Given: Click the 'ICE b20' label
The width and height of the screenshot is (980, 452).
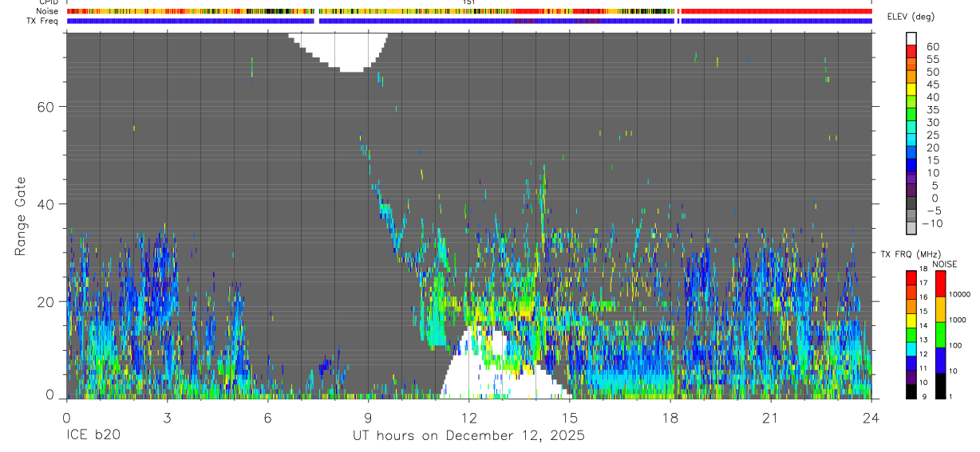Looking at the screenshot, I should [93, 436].
